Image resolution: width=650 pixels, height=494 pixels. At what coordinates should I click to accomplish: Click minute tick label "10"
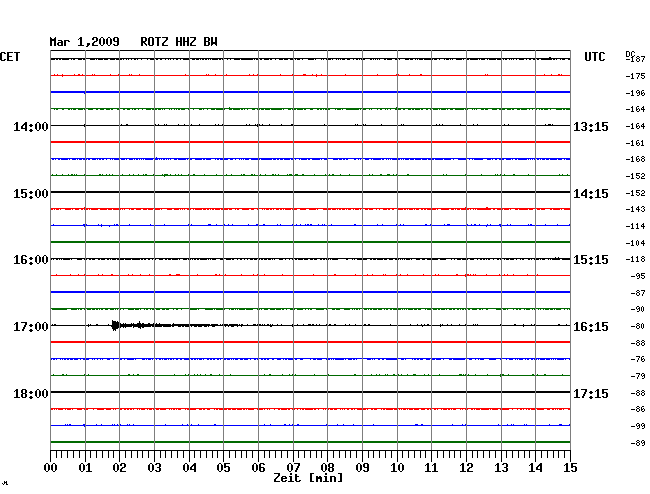coord(397,467)
